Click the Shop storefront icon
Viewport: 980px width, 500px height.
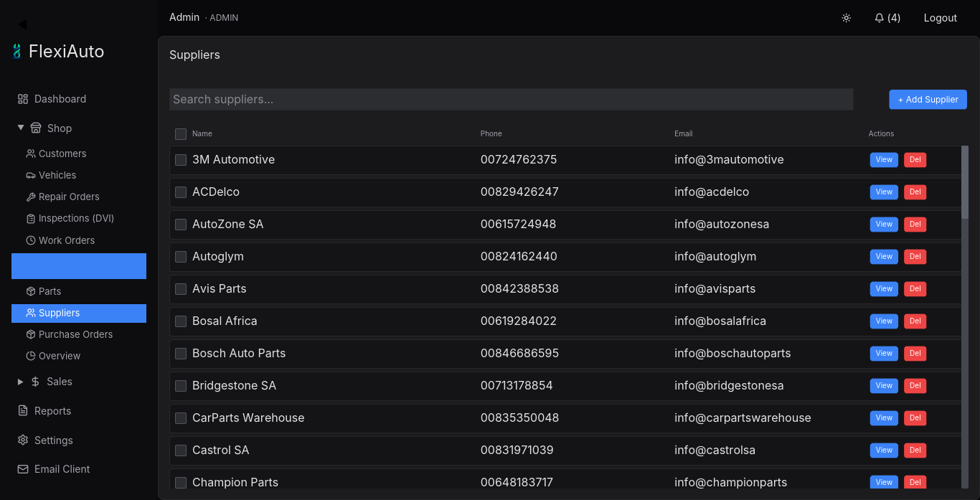tap(36, 128)
